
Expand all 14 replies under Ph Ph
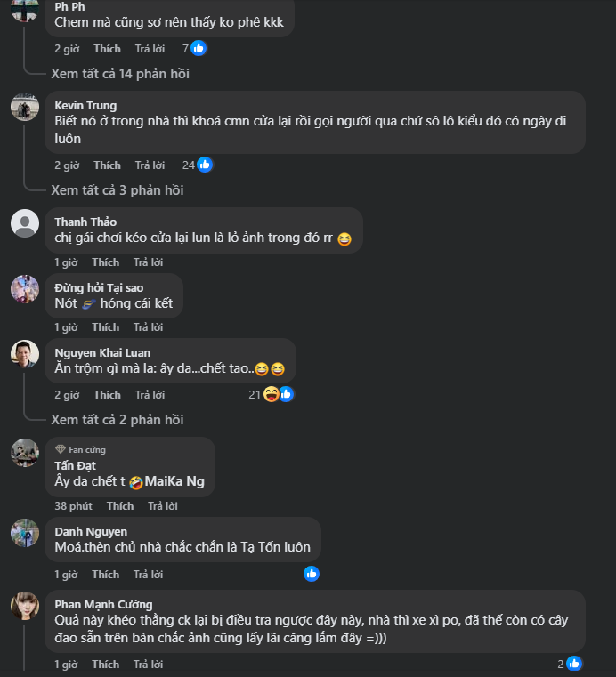120,74
